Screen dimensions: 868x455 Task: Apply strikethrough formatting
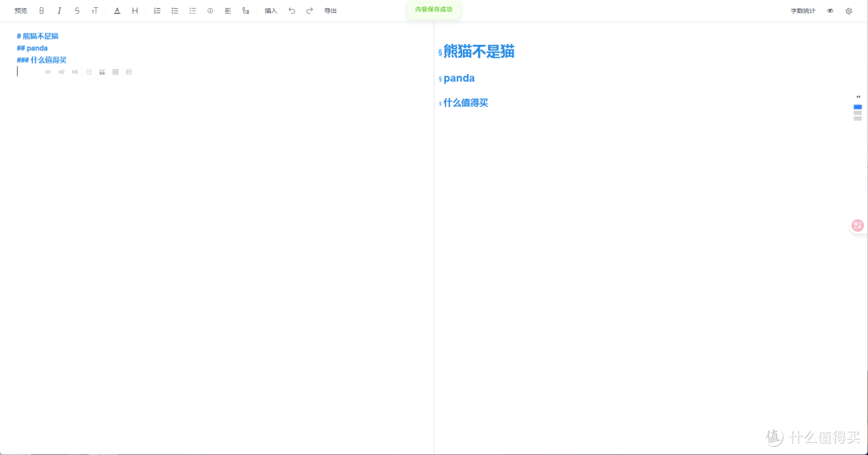point(77,10)
